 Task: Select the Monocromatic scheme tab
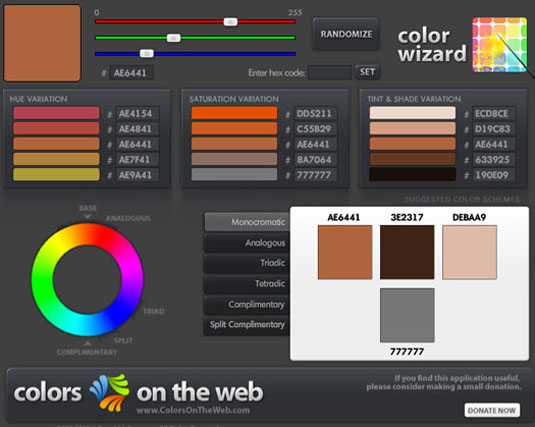click(247, 222)
